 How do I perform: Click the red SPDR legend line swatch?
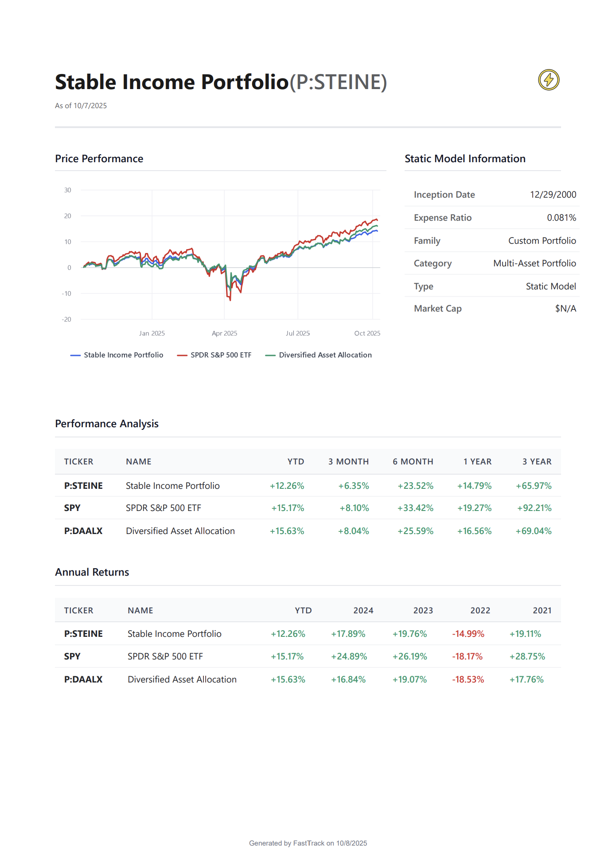coord(182,355)
